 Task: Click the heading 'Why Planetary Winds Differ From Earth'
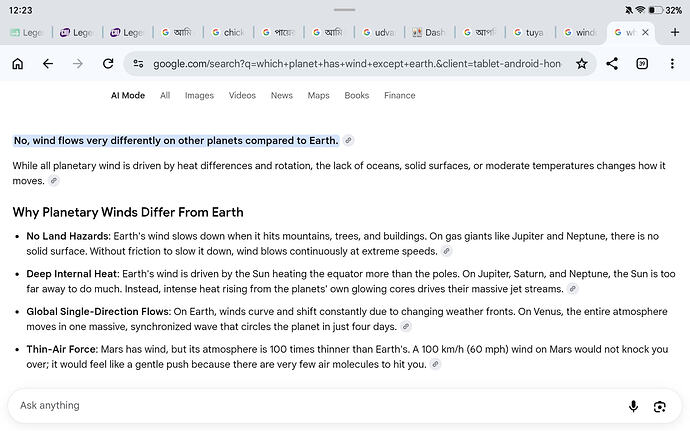pos(128,212)
